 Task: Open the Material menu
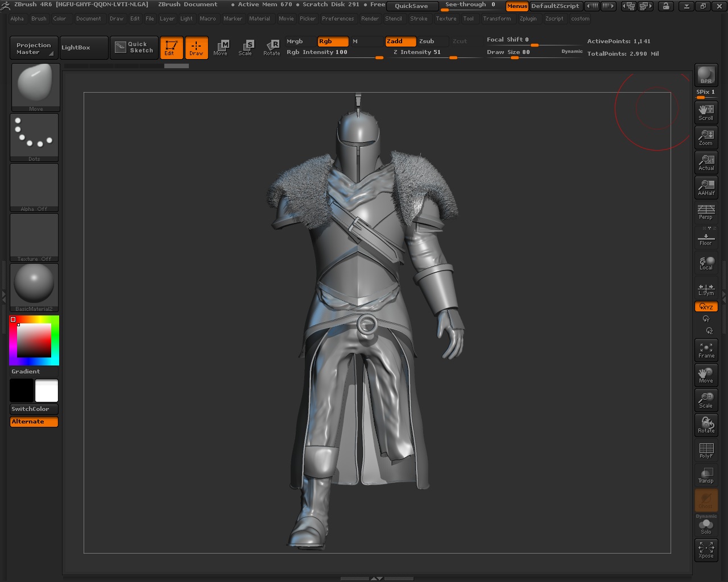(259, 19)
